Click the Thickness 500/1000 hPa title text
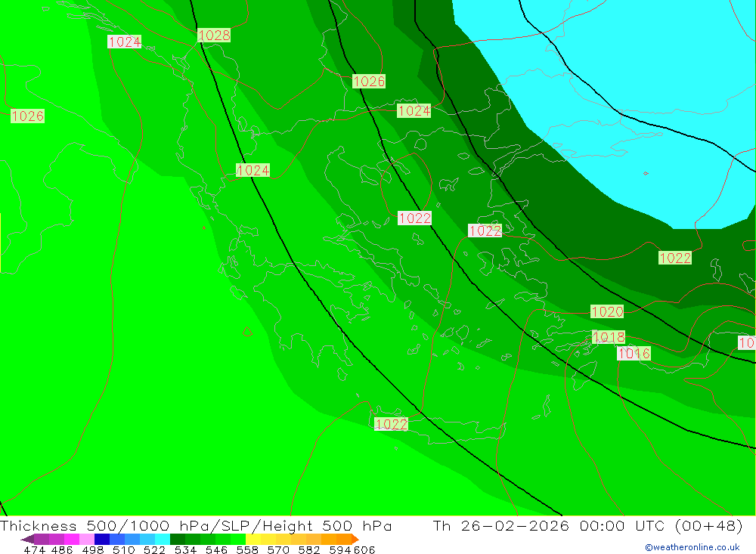The image size is (756, 554). pyautogui.click(x=106, y=525)
